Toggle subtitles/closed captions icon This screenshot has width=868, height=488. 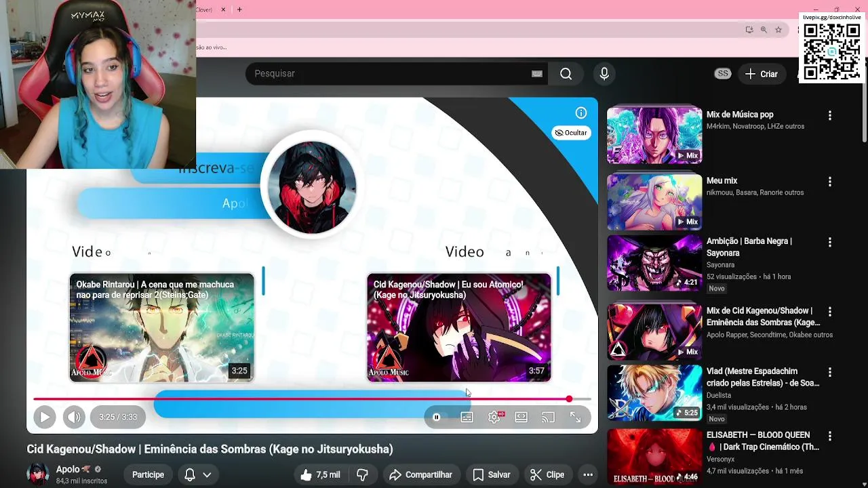[x=467, y=418]
